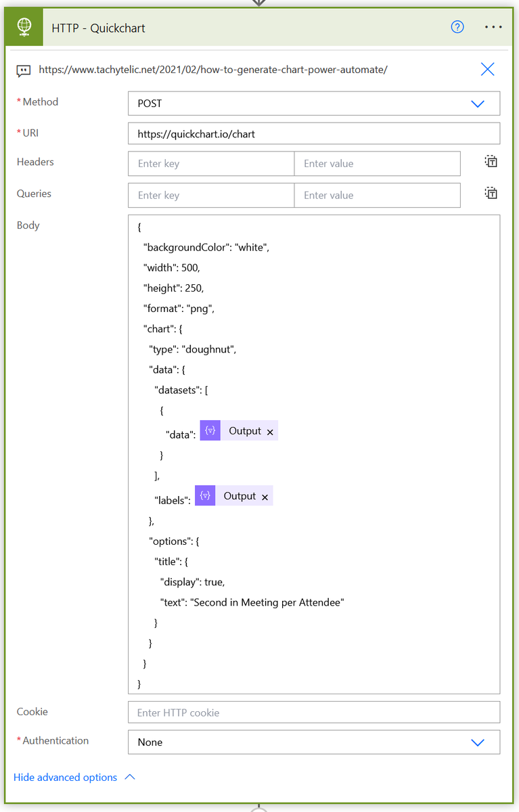Click the comment speech bubble icon
Image resolution: width=519 pixels, height=812 pixels.
tap(24, 70)
